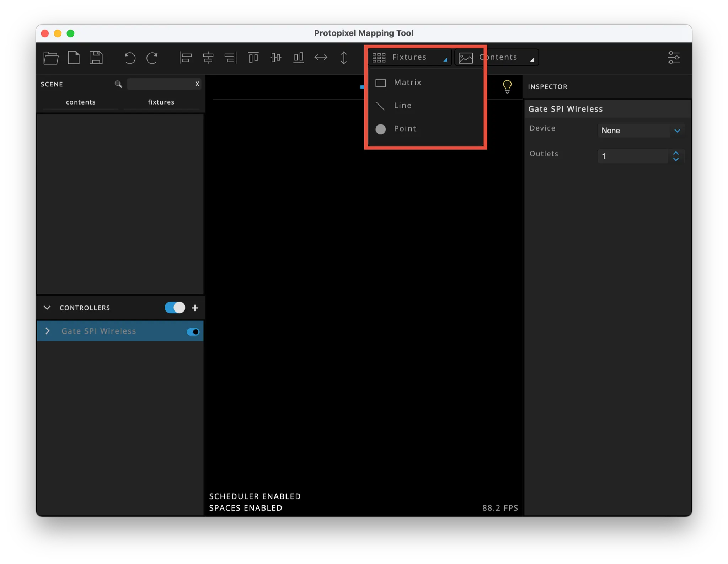Viewport: 728px width, 564px height.
Task: Click the SPACES ENABLED status text
Action: [246, 508]
